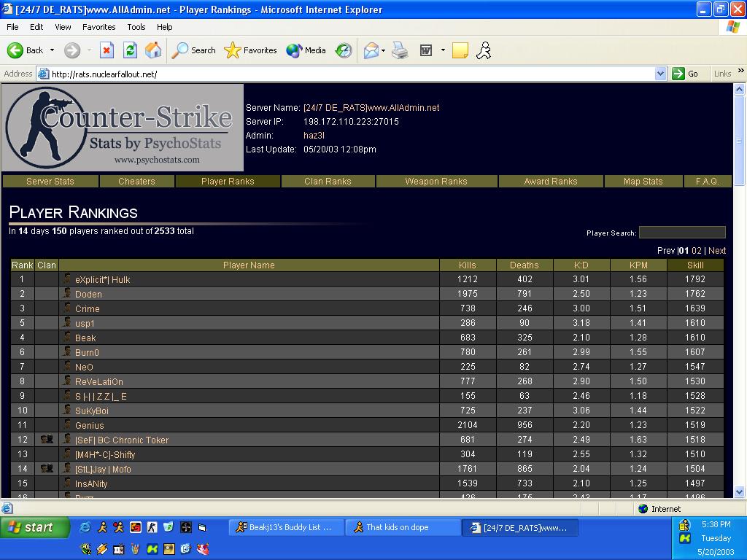Switch to the Weapon Ranks tab
The width and height of the screenshot is (747, 560).
pyautogui.click(x=436, y=182)
